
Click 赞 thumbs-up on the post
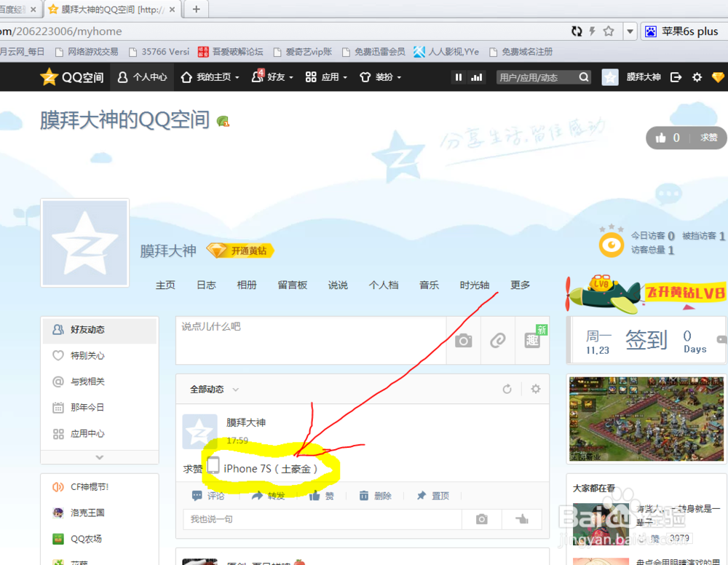coord(321,496)
